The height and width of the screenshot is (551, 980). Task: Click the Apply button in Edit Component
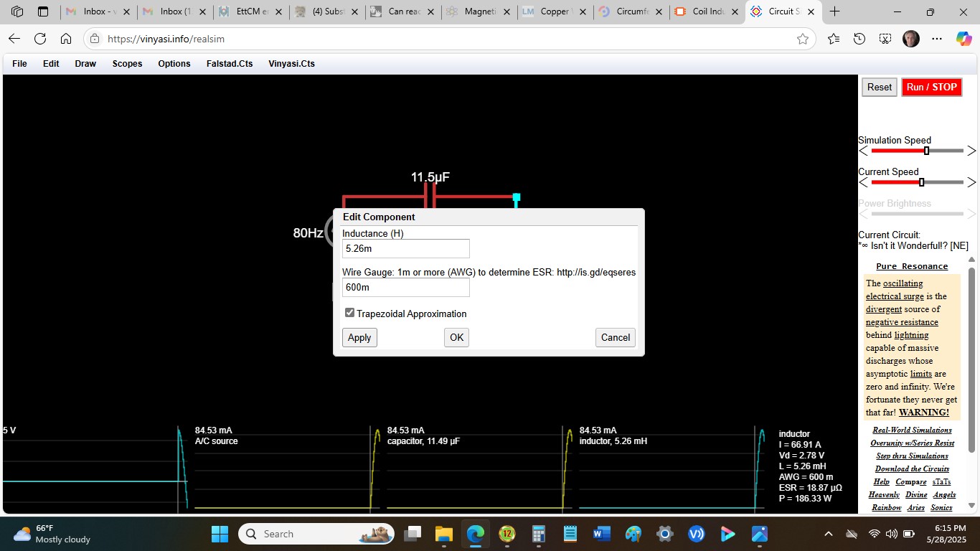pyautogui.click(x=359, y=337)
